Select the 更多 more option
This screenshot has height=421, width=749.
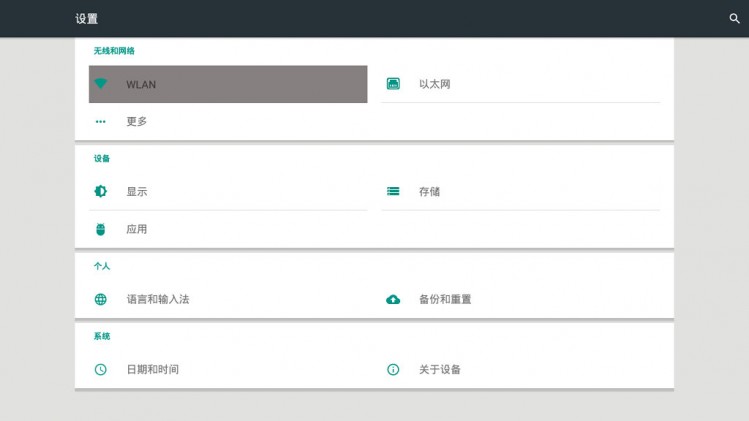[x=228, y=121]
